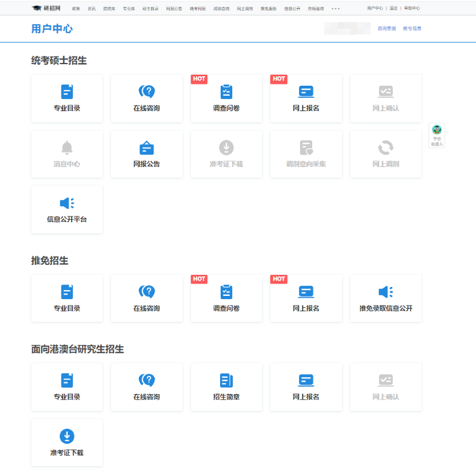Select 院校库 in top navigation
The image size is (476, 475).
109,9
